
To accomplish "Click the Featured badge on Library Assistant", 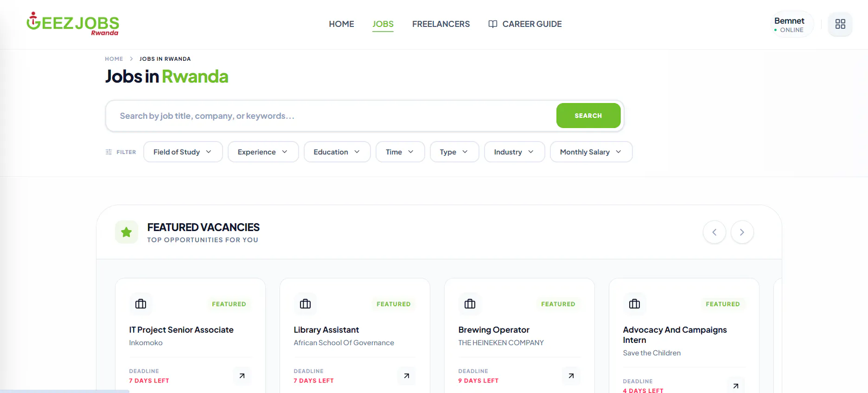I will tap(394, 304).
